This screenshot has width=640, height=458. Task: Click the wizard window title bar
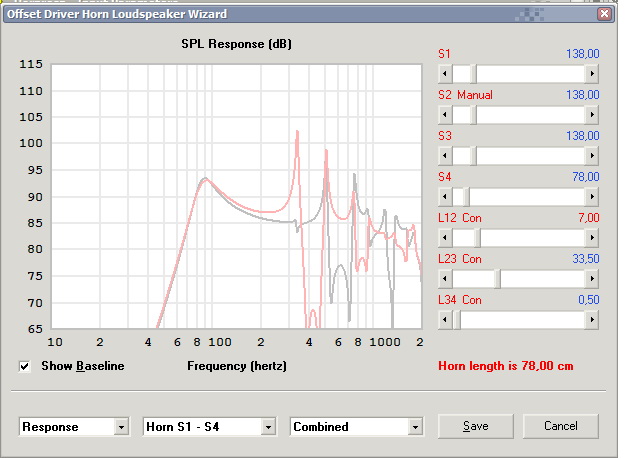pyautogui.click(x=309, y=14)
